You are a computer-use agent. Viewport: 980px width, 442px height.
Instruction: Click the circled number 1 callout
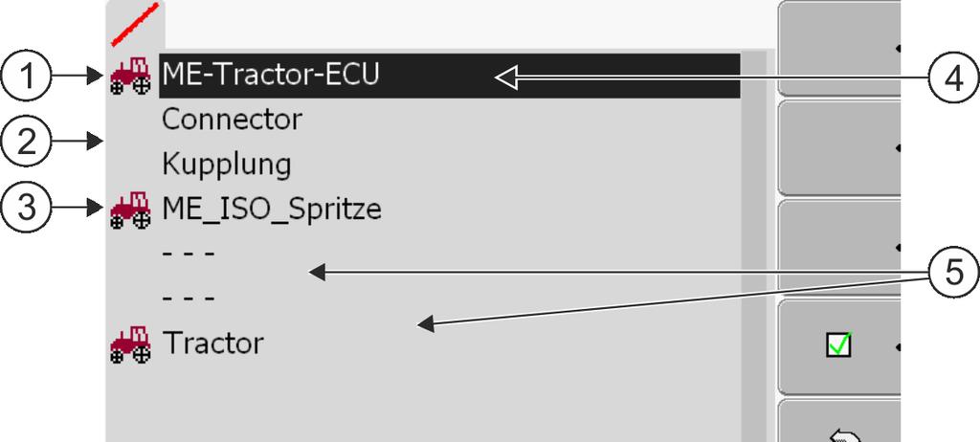click(25, 77)
